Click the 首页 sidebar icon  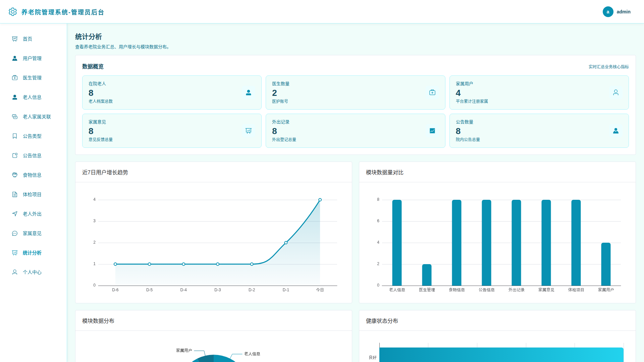(x=15, y=39)
